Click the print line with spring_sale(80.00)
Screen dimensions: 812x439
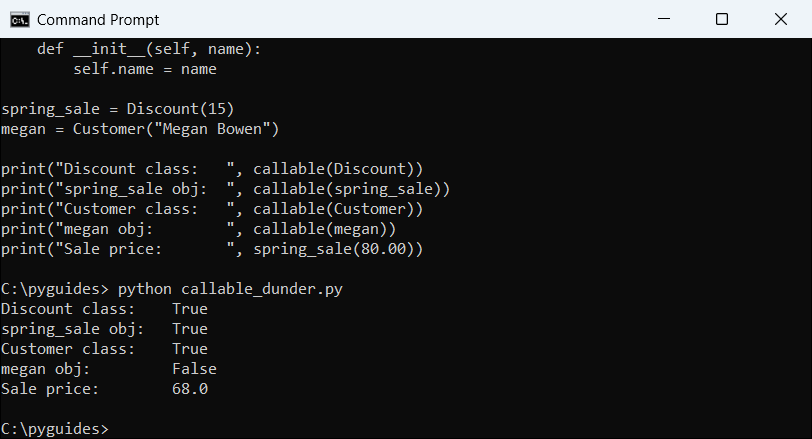tap(212, 250)
